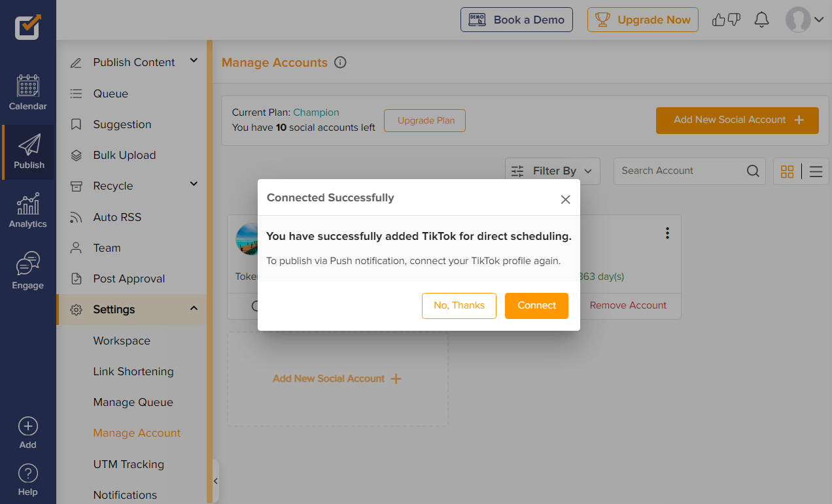The height and width of the screenshot is (504, 832).
Task: Click the Upgrade Now button
Action: click(643, 20)
